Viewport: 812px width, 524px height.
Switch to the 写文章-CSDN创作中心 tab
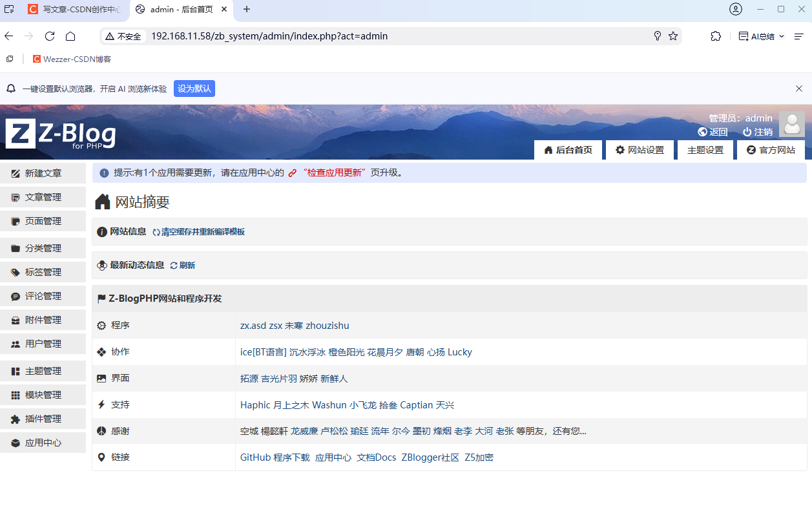tap(74, 9)
